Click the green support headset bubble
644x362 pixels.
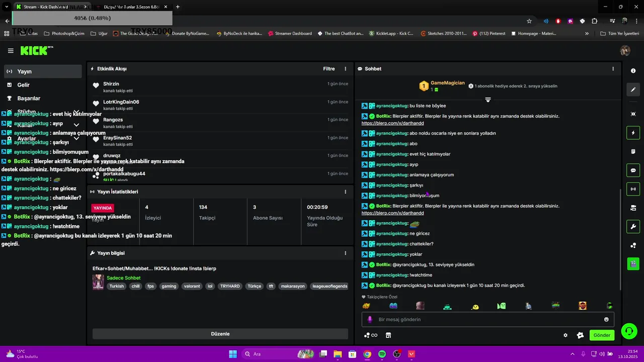629,331
